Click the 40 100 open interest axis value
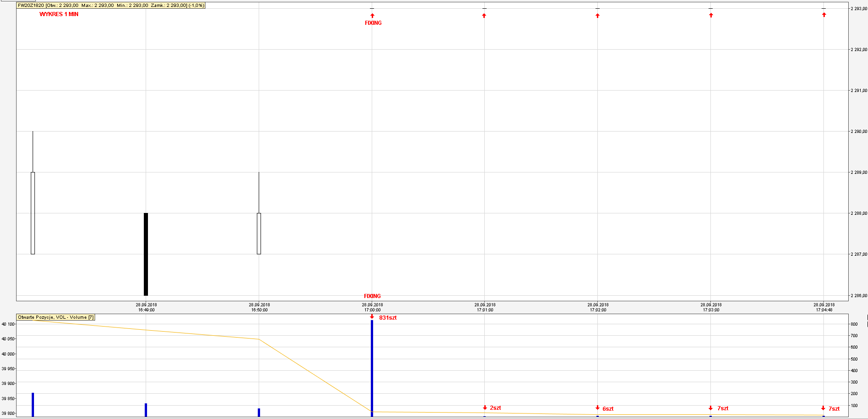Viewport: 868px width, 419px height. pyautogui.click(x=8, y=324)
